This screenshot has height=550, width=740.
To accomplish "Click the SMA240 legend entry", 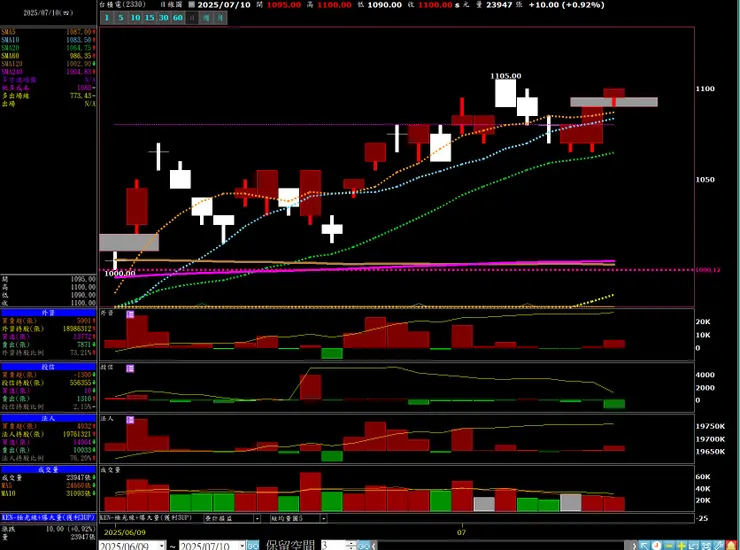I will (x=48, y=72).
